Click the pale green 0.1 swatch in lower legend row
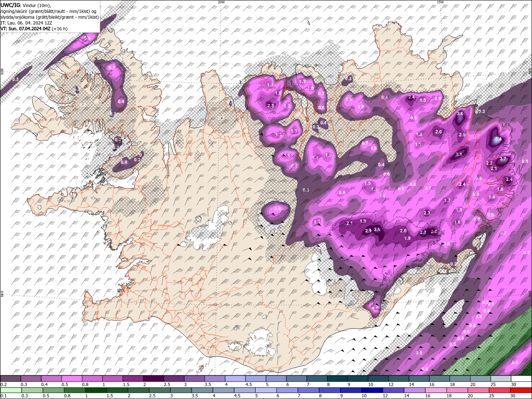The height and width of the screenshot is (399, 532). 11,390
